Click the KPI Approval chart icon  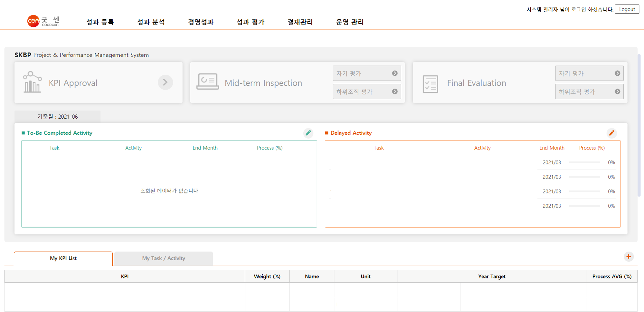click(x=32, y=82)
